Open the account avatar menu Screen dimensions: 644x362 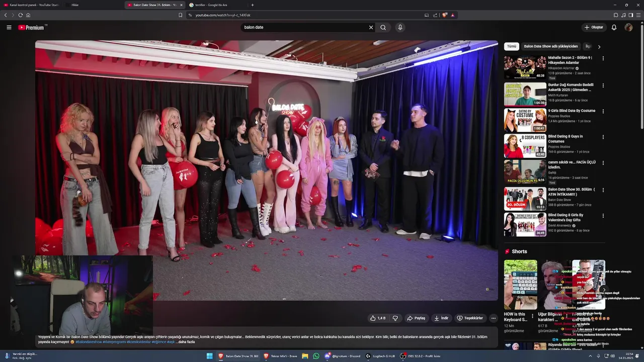tap(628, 27)
